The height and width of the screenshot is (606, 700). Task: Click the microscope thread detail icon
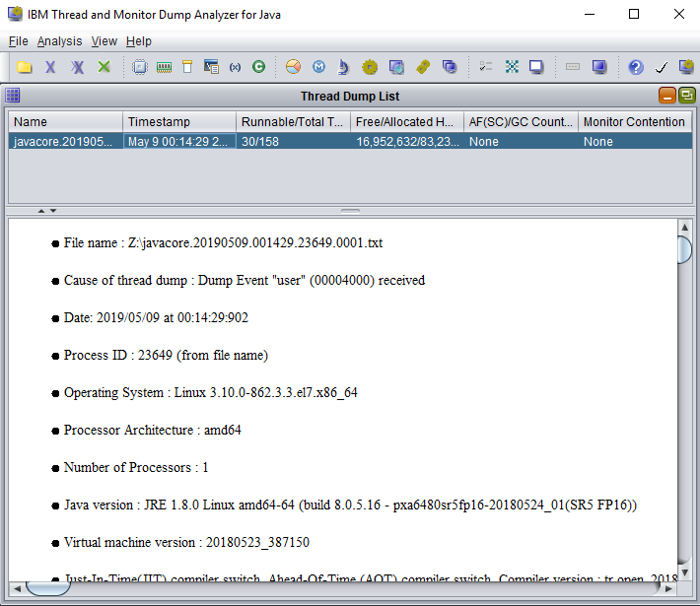pyautogui.click(x=343, y=67)
